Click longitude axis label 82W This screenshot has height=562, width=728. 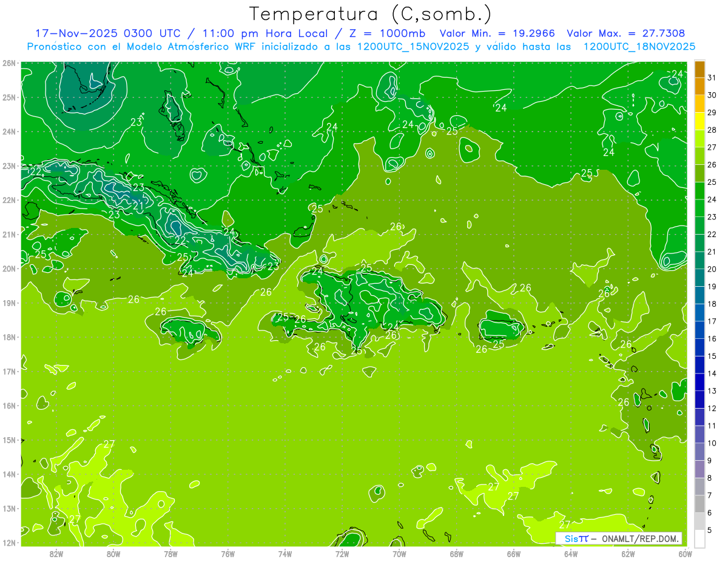coord(56,554)
